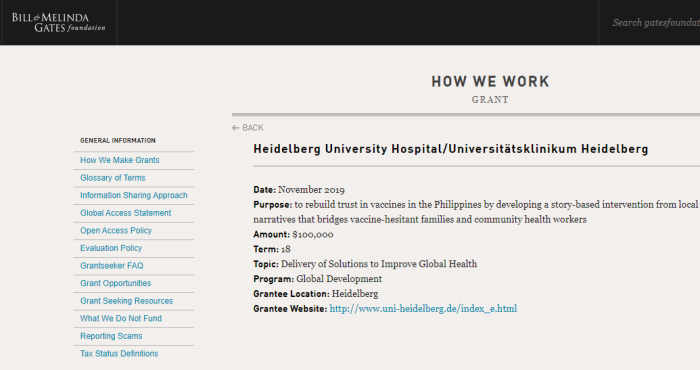This screenshot has height=370, width=700.
Task: Click the Grantee Location value Heidelberg
Action: click(x=355, y=294)
